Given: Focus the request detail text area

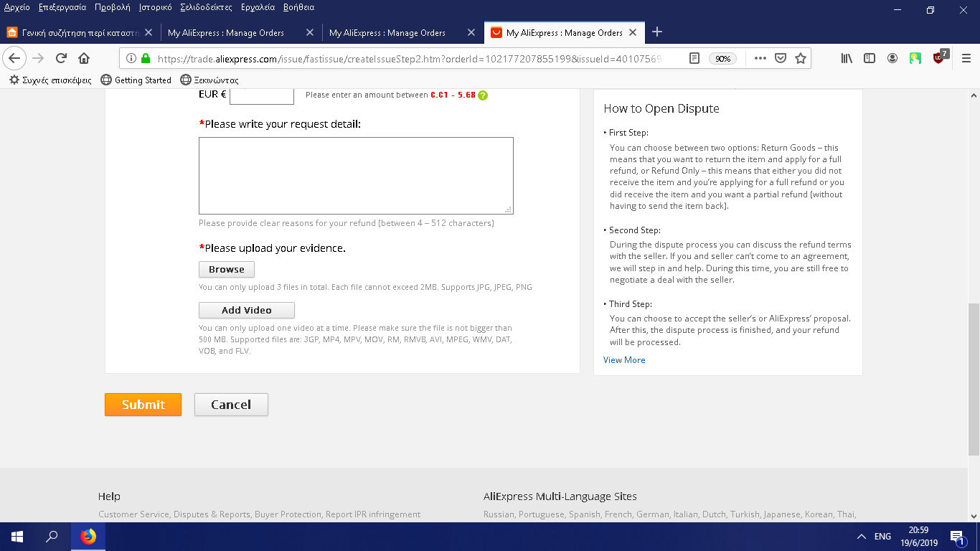Looking at the screenshot, I should coord(356,176).
